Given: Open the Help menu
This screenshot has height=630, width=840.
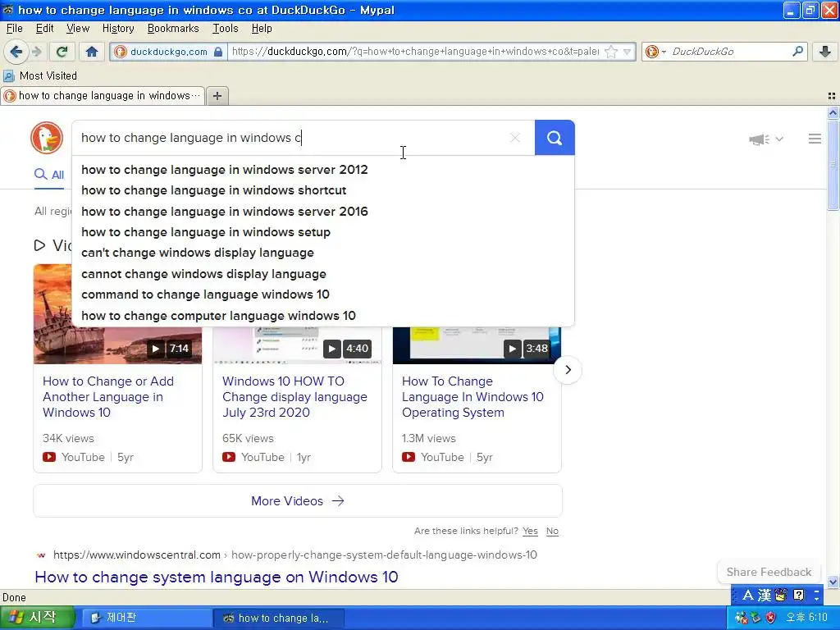Looking at the screenshot, I should pos(262,29).
